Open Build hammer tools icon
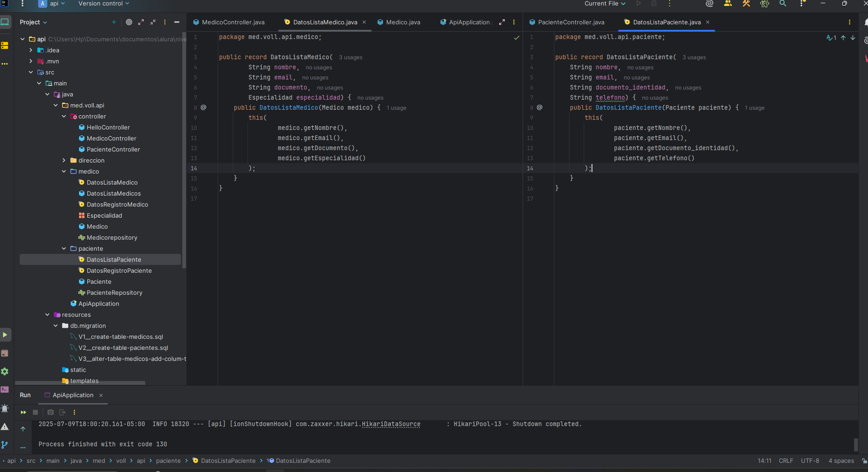868x472 pixels. (746, 4)
